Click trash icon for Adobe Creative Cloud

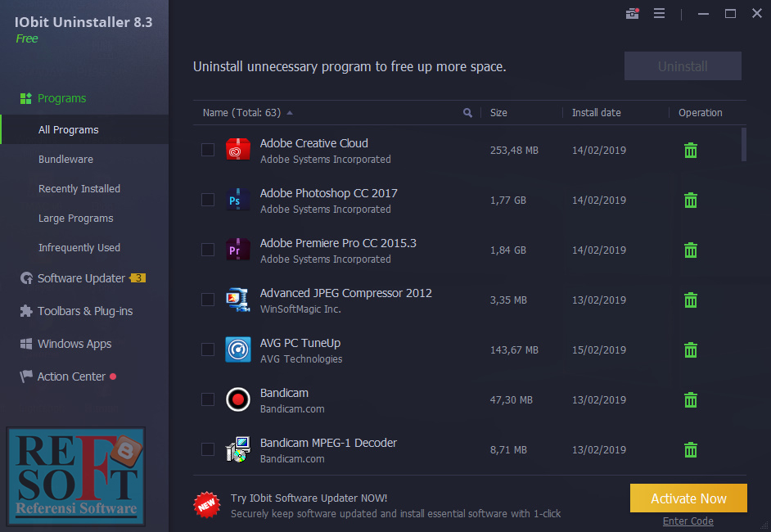pos(690,150)
